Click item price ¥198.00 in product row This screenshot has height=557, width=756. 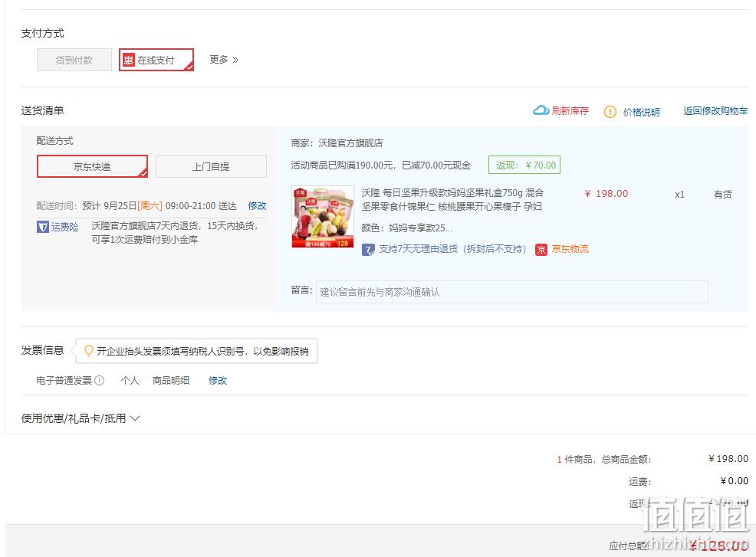coord(606,194)
